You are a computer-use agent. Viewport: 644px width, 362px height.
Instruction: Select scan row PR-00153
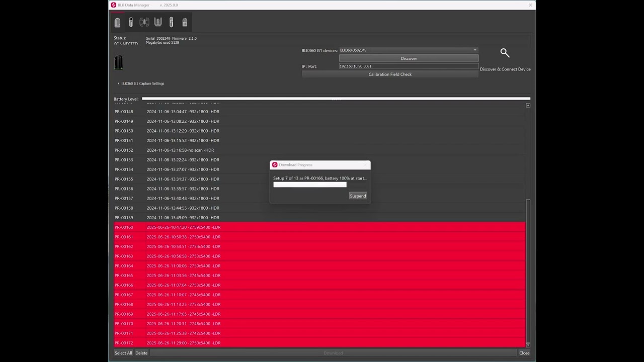coord(319,160)
